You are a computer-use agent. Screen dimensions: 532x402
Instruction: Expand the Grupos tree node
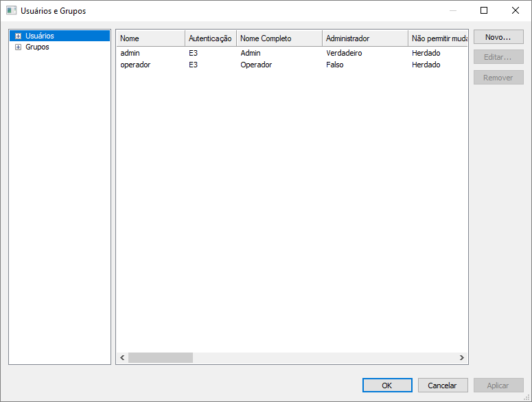pos(18,47)
